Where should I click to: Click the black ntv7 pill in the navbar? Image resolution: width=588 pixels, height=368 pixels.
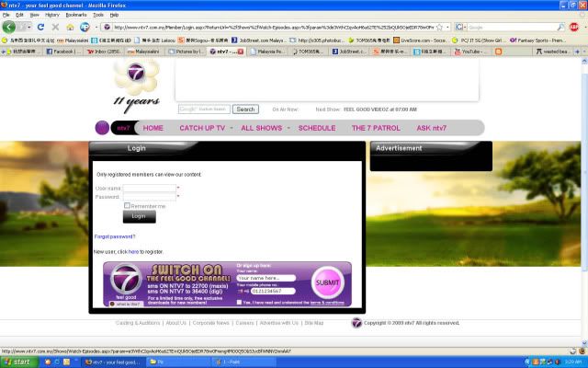[124, 128]
